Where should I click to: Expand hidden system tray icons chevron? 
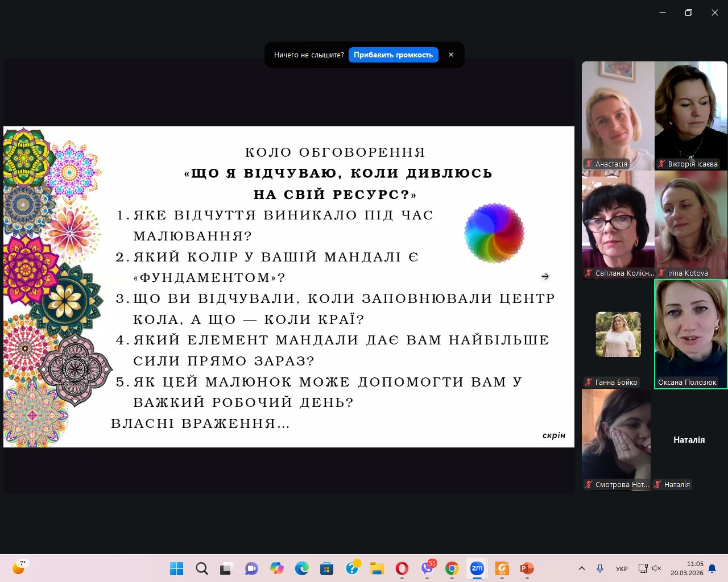(581, 568)
